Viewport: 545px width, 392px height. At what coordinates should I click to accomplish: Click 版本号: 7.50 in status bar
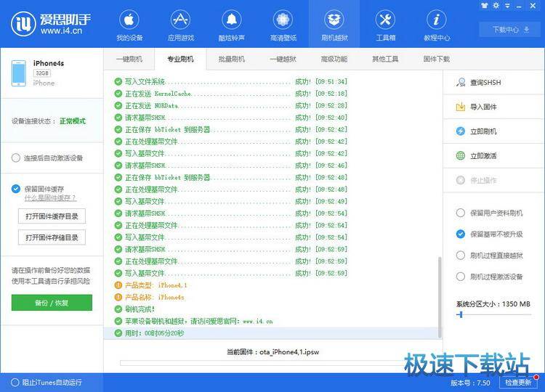[470, 383]
